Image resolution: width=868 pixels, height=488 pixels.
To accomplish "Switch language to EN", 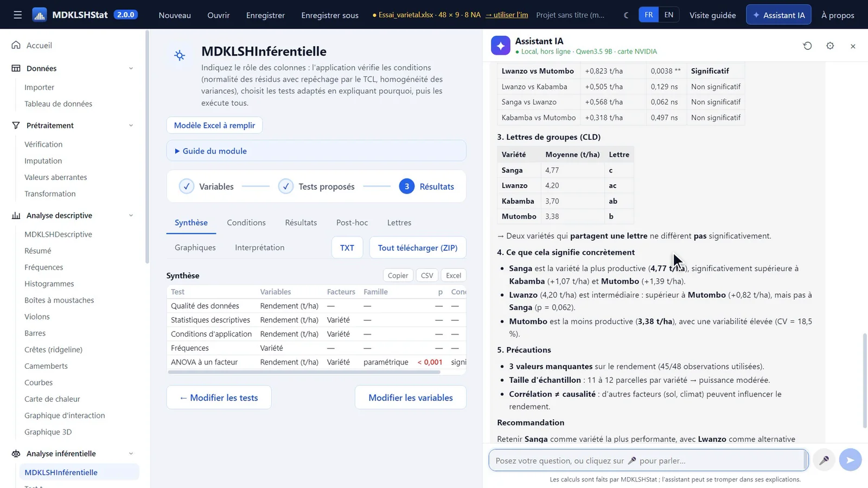I will tap(669, 15).
